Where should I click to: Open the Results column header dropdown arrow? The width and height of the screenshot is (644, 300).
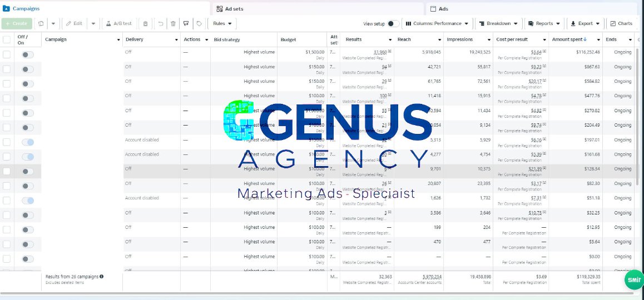[x=390, y=40]
